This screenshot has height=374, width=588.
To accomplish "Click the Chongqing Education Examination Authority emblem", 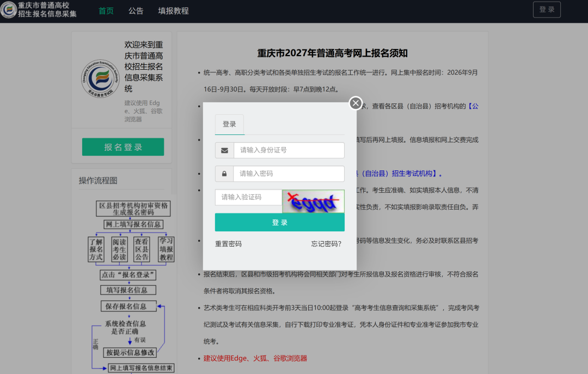I will (x=100, y=79).
